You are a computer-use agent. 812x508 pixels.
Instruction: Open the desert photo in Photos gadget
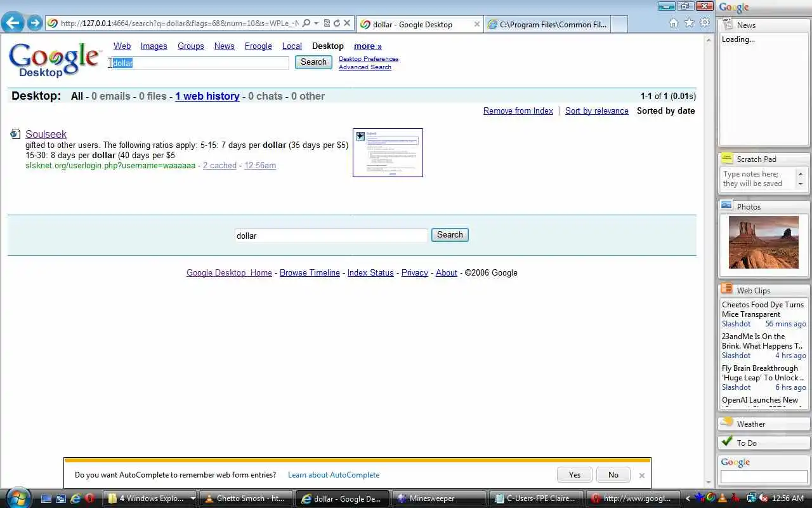click(764, 242)
